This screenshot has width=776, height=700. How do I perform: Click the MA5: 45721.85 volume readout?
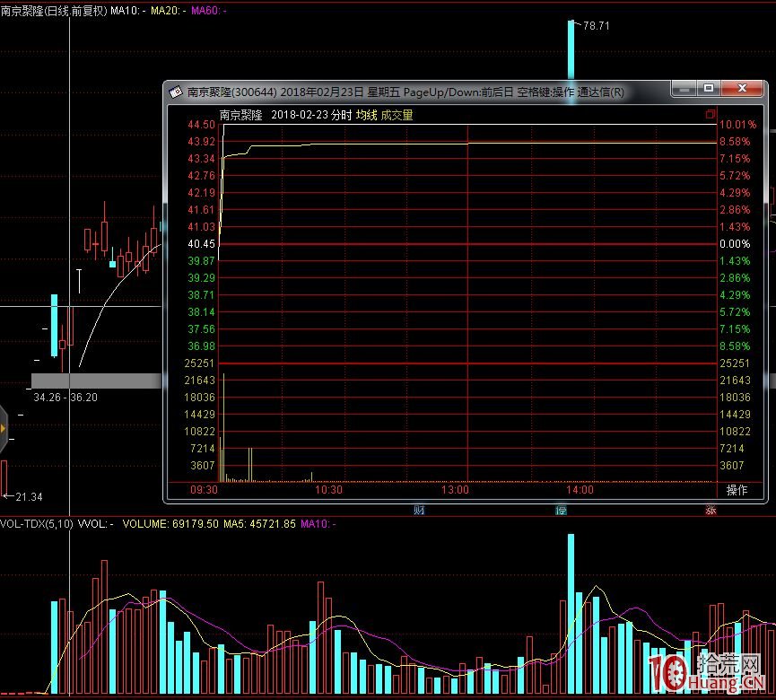(x=259, y=524)
